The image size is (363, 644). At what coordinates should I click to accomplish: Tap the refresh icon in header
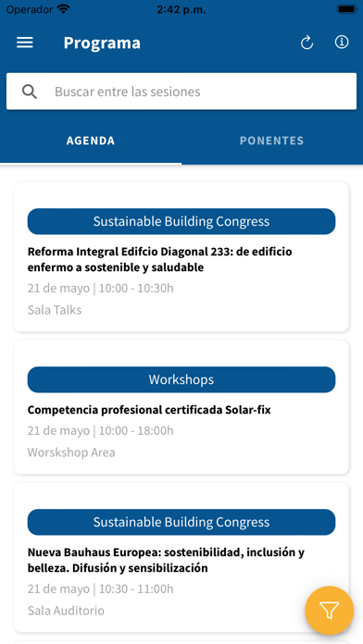[307, 43]
